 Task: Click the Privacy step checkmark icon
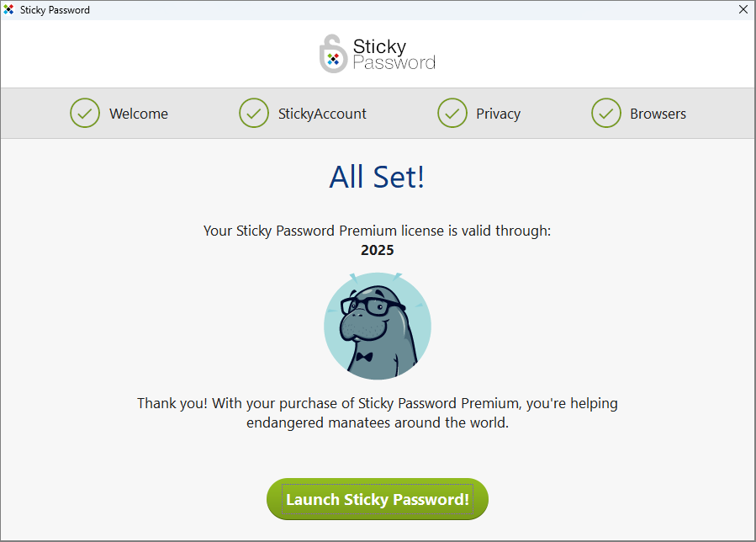click(x=452, y=113)
